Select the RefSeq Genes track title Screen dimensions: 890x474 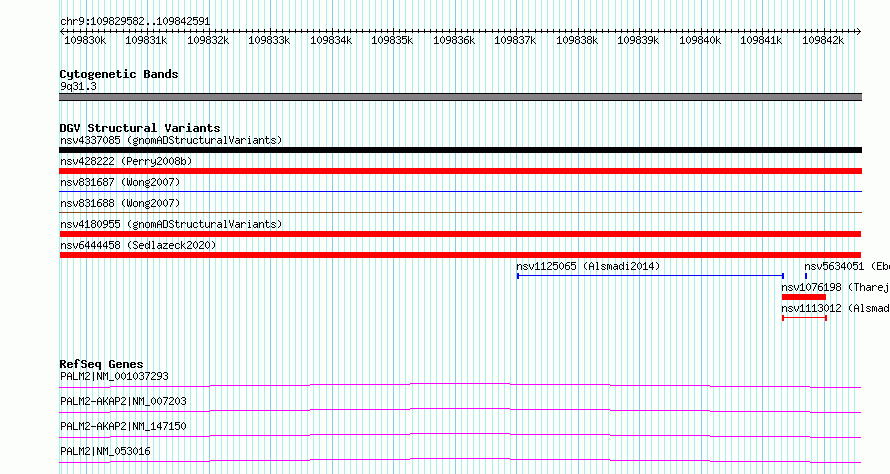101,364
